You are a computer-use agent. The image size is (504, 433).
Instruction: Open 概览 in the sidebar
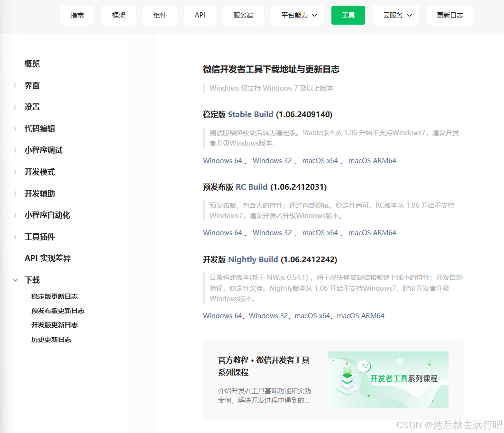pyautogui.click(x=32, y=64)
